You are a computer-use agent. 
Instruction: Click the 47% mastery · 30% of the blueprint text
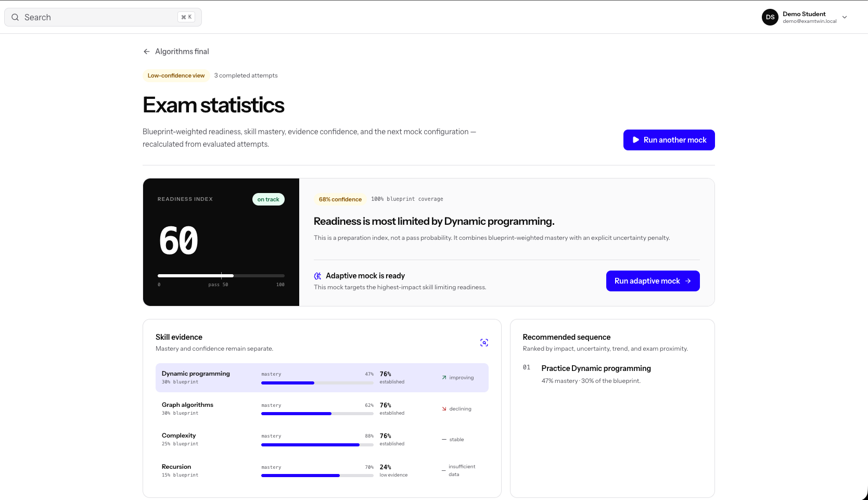pyautogui.click(x=591, y=381)
